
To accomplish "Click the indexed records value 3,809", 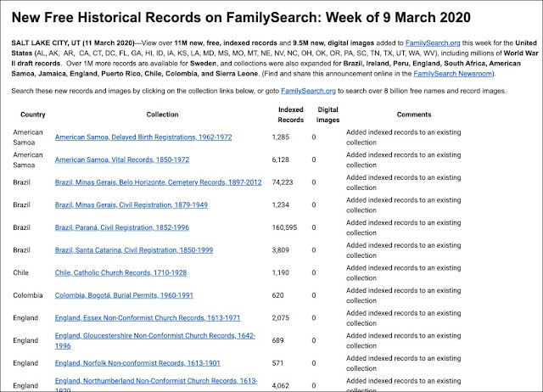I will click(281, 250).
